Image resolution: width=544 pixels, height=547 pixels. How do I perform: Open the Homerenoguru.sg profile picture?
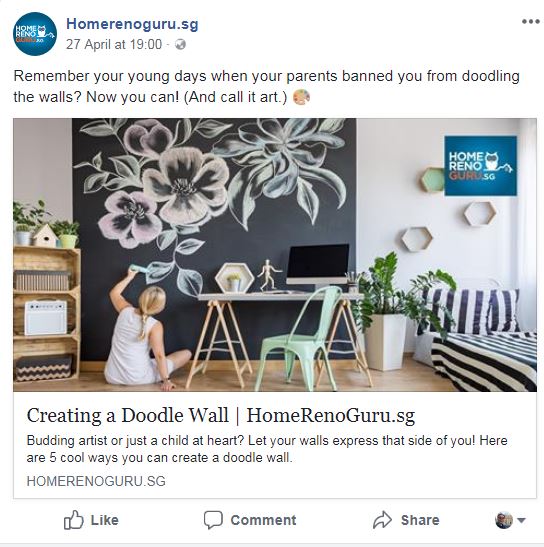35,34
